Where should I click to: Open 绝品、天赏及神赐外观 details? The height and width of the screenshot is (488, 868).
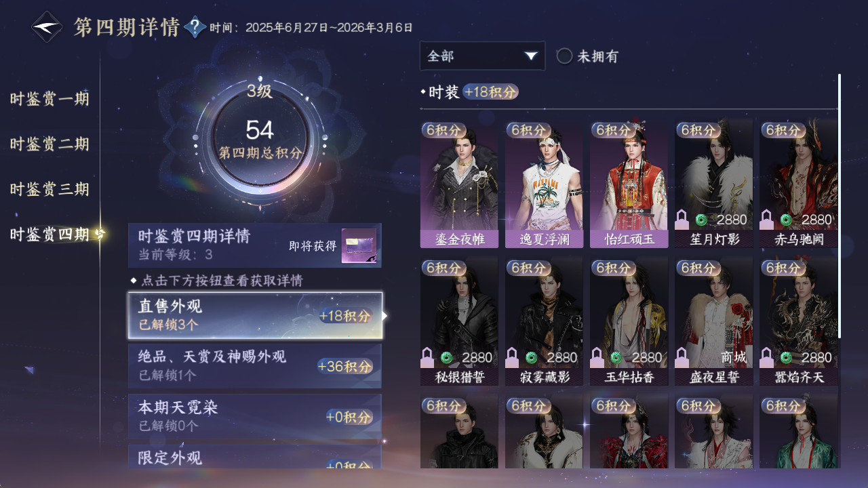click(x=255, y=366)
